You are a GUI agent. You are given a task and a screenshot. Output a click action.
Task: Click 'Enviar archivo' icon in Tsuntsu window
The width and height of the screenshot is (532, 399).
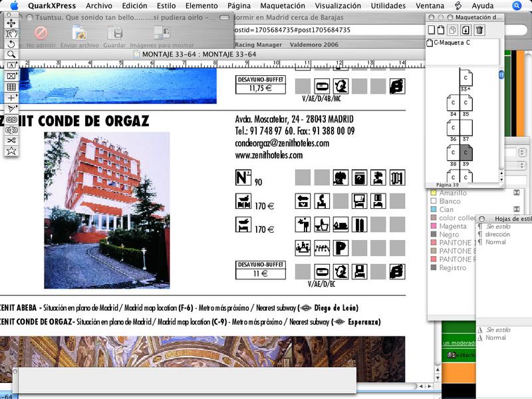tap(79, 33)
